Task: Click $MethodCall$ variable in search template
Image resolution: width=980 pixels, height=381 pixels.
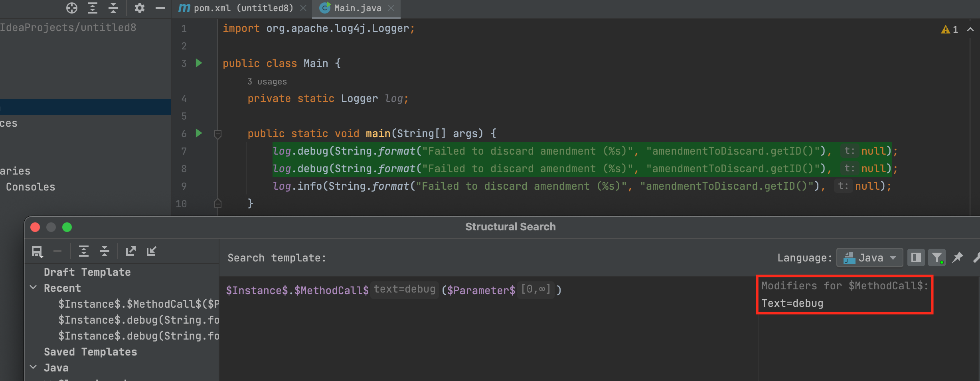Action: [331, 291]
